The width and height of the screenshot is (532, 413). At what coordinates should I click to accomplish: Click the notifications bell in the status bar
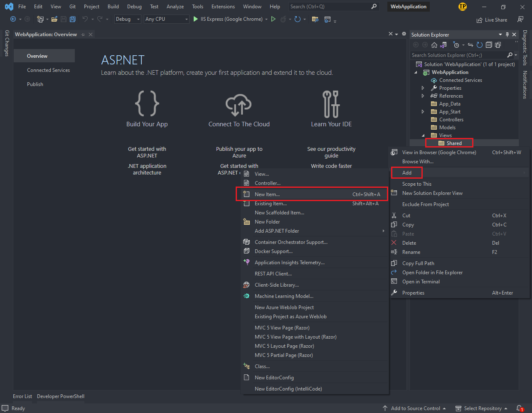(x=520, y=408)
